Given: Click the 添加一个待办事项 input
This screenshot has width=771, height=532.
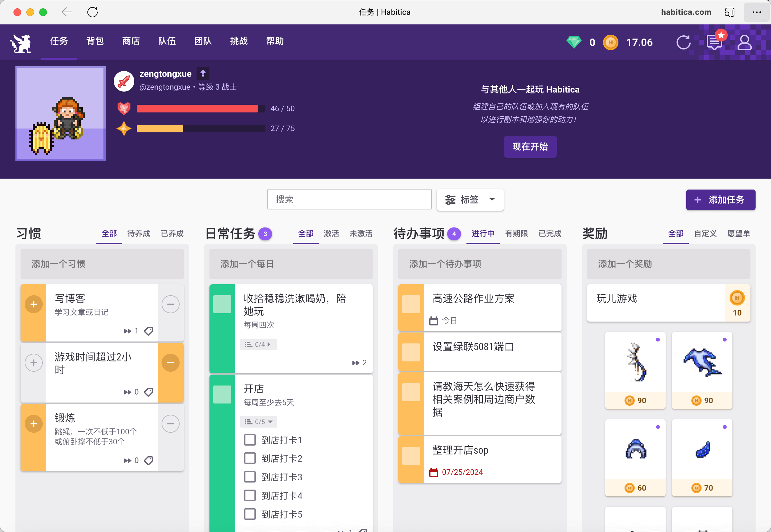Looking at the screenshot, I should tap(480, 264).
